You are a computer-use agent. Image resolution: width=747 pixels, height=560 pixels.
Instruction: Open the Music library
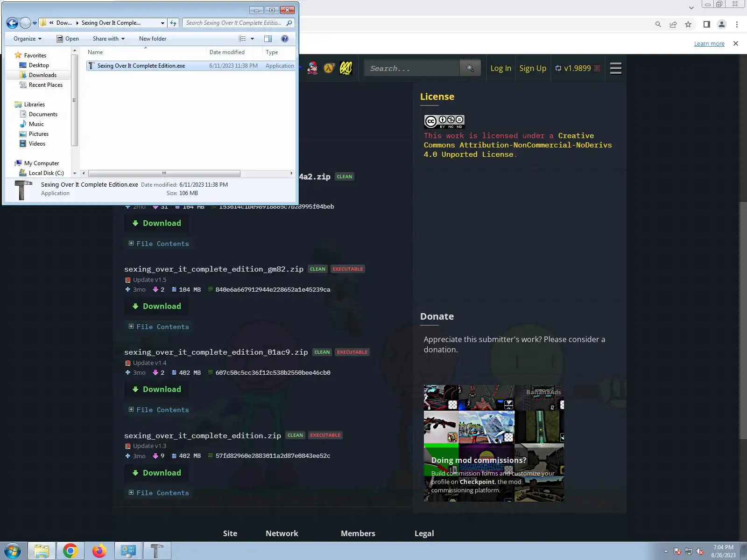36,124
